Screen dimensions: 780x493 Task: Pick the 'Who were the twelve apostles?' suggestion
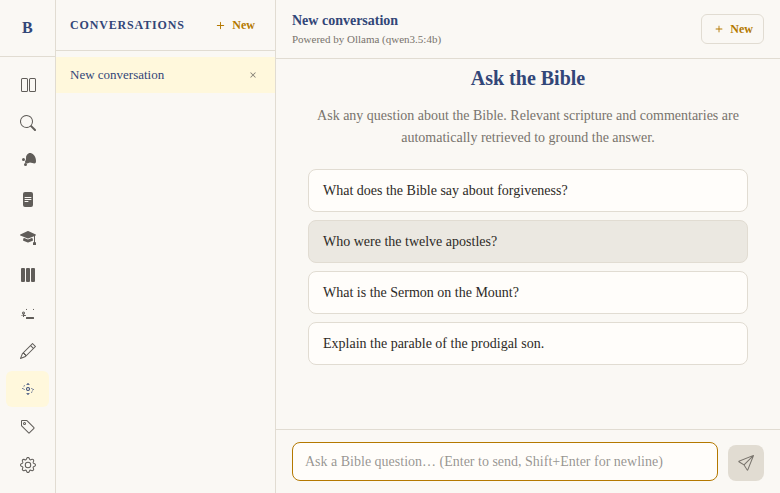click(527, 241)
